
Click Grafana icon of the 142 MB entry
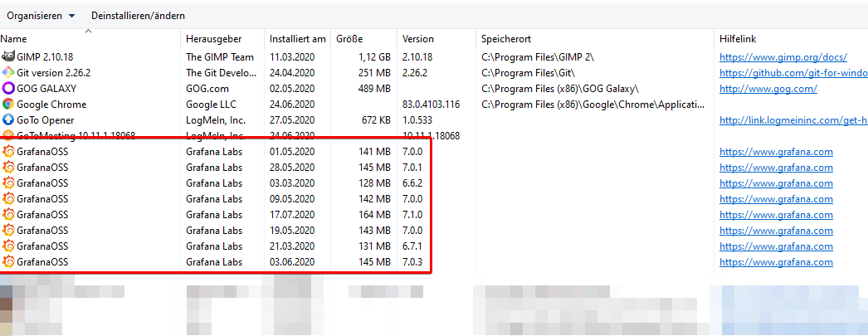(7, 199)
